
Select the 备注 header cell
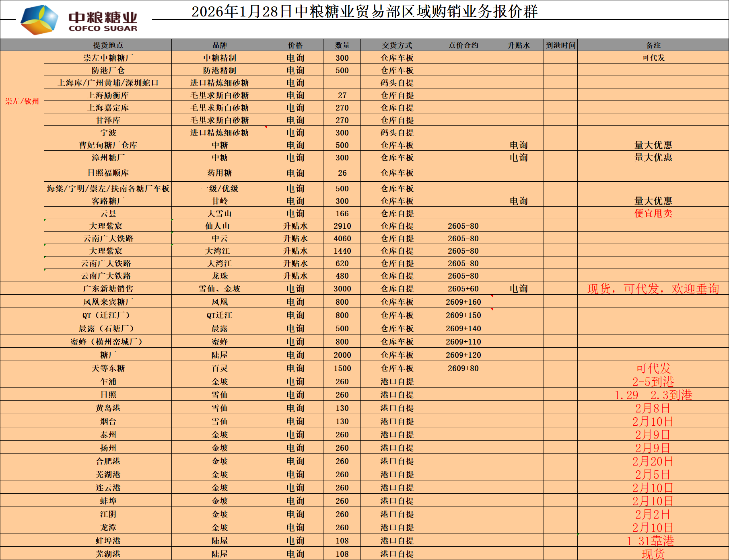[653, 45]
